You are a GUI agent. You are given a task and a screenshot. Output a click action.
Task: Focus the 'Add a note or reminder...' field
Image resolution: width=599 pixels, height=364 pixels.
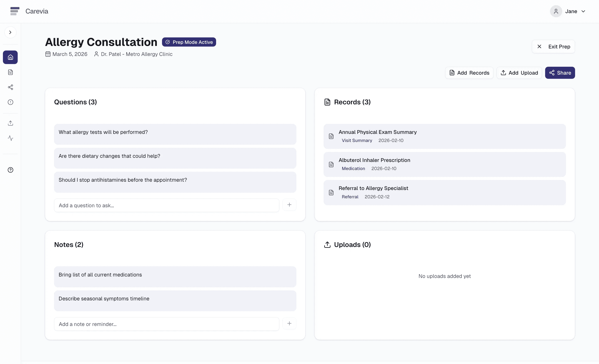coord(167,324)
